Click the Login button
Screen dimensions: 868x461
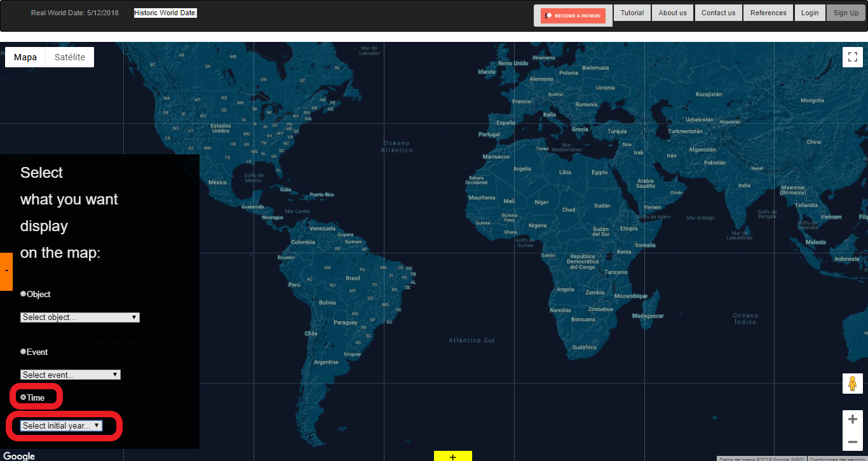pos(810,13)
